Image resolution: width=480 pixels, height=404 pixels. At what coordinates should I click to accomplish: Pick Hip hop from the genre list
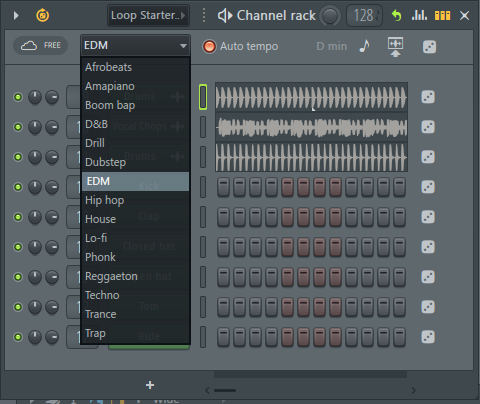(136, 200)
